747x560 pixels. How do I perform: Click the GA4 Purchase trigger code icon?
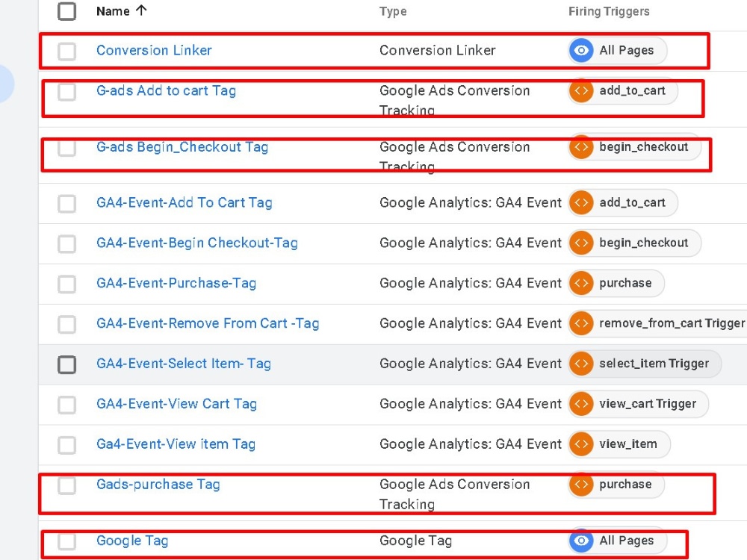581,283
